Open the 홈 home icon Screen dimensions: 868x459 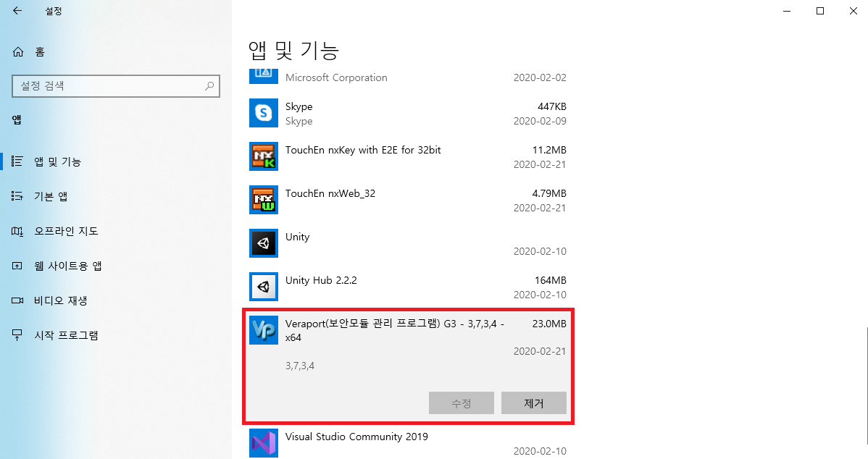coord(17,52)
